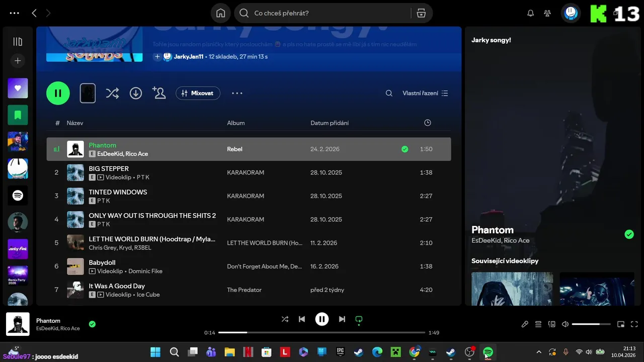
Task: Add playlist to library with plus icon
Action: pos(157,57)
